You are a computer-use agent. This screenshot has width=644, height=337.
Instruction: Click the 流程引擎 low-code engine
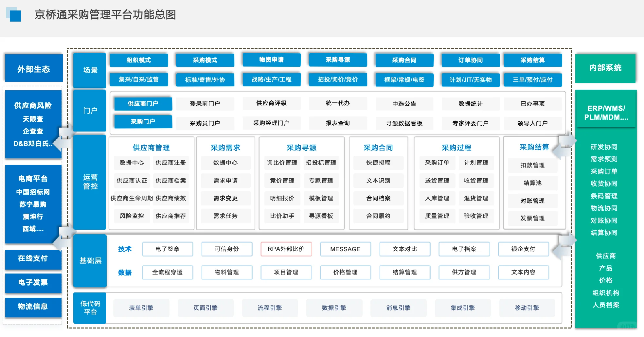tap(270, 308)
